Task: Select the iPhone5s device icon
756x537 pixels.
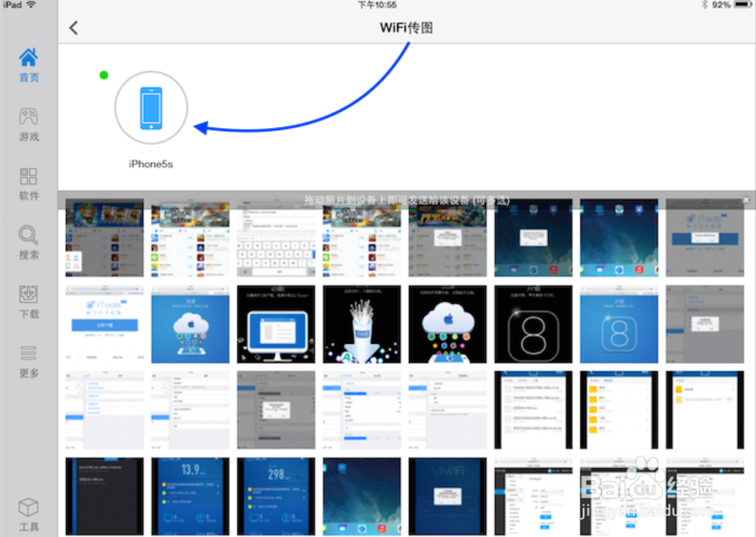Action: pyautogui.click(x=150, y=107)
